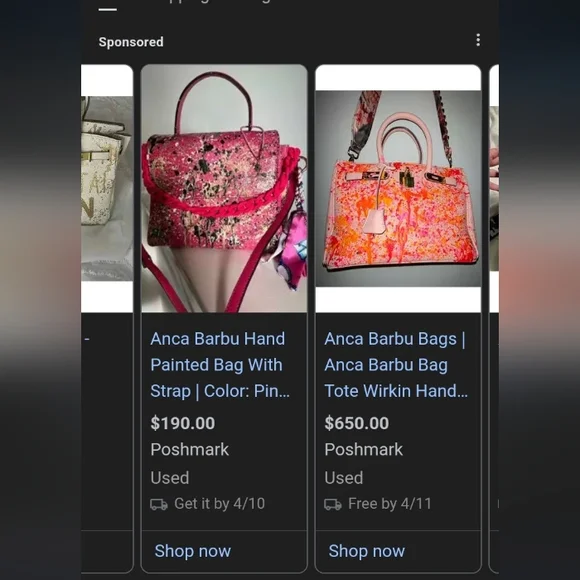The image size is (580, 580).
Task: Open 'Anca Barbu Hand Painted Bag' title link
Action: point(220,365)
